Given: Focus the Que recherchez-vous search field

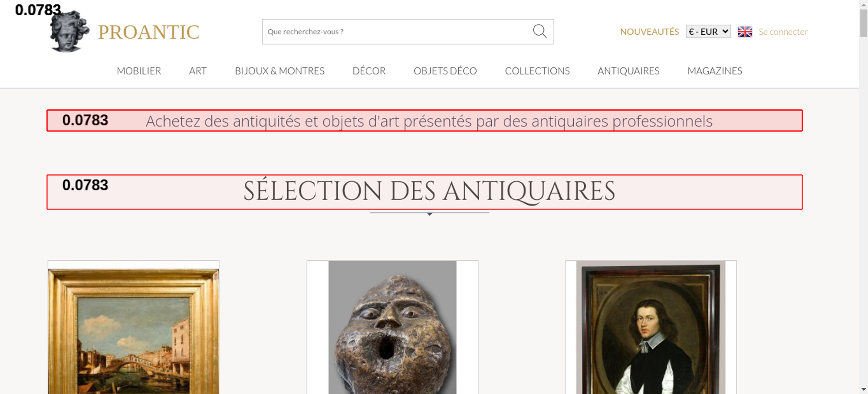Looking at the screenshot, I should coord(397,32).
